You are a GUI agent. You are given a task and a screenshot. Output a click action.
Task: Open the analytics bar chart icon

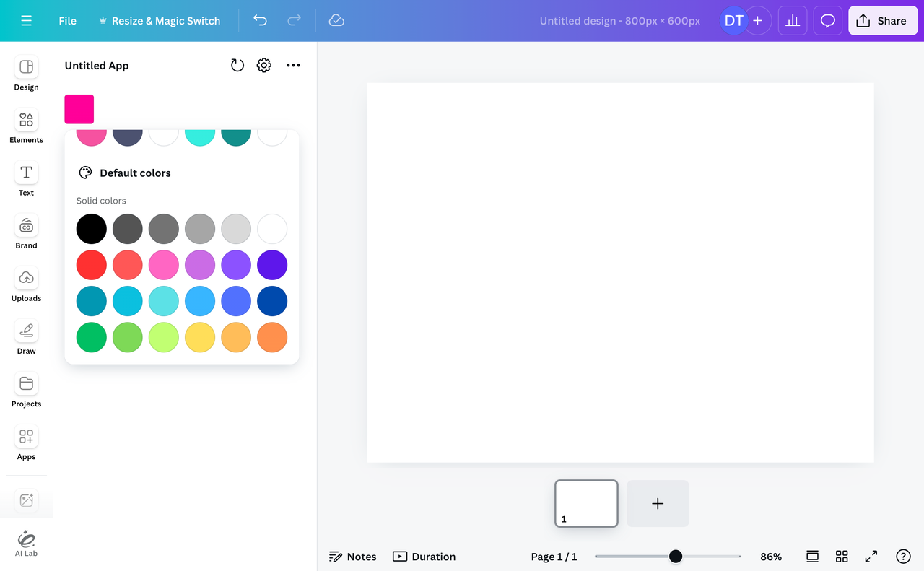793,21
